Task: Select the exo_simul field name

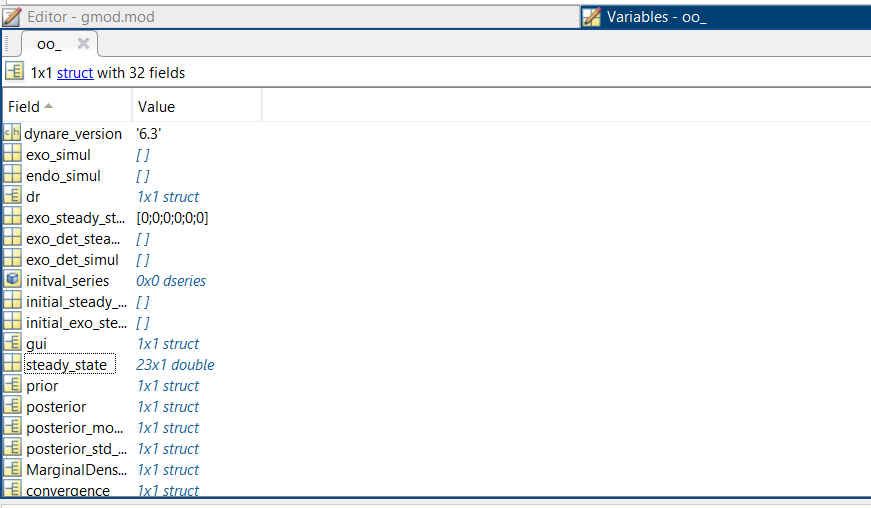Action: click(x=58, y=155)
